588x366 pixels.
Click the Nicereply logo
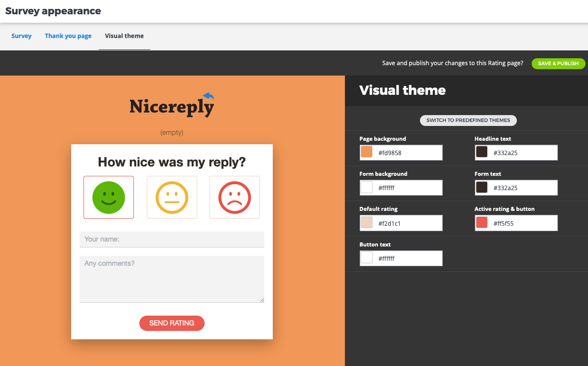(172, 105)
